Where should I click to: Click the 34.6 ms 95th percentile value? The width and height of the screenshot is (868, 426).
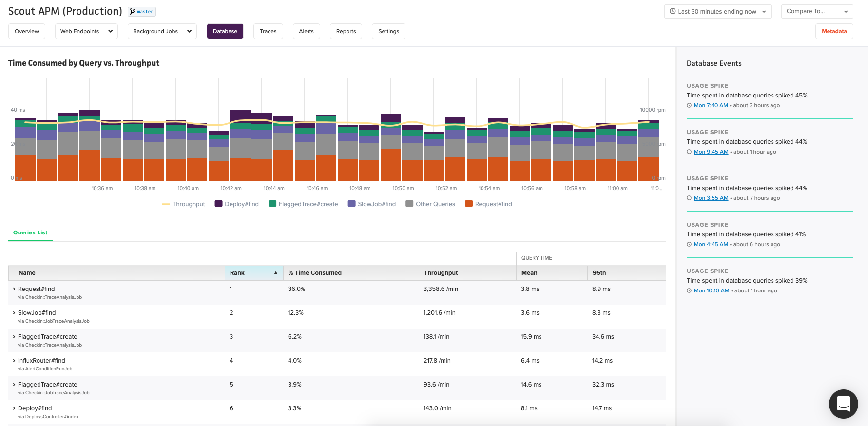click(x=603, y=337)
